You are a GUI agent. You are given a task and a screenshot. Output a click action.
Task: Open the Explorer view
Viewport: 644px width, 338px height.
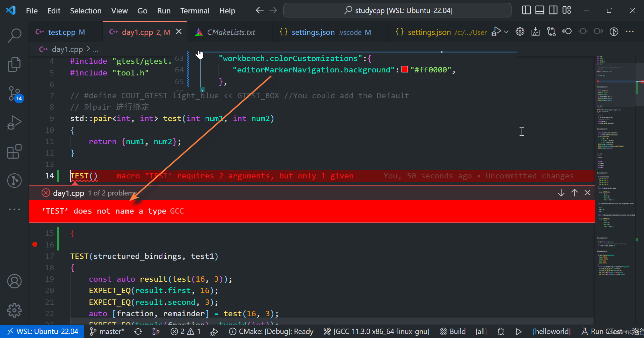coord(14,64)
